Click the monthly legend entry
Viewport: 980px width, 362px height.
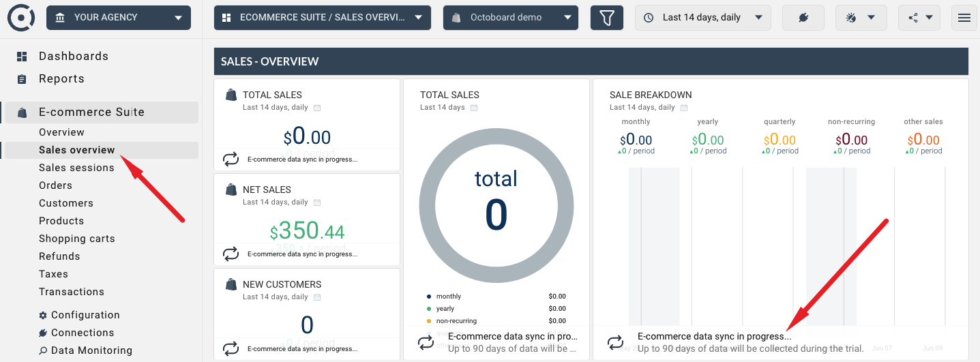click(x=449, y=297)
